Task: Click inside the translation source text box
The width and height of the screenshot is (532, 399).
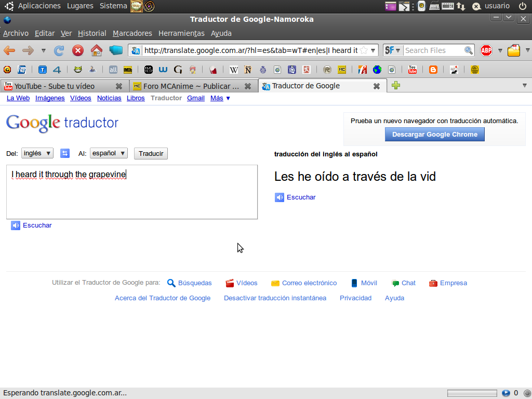Action: (132, 192)
